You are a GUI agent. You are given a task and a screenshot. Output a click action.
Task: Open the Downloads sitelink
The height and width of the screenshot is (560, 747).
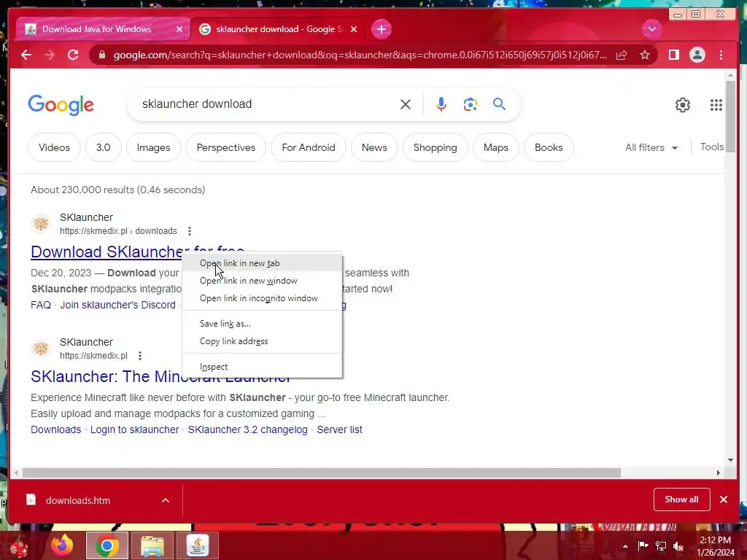point(55,429)
